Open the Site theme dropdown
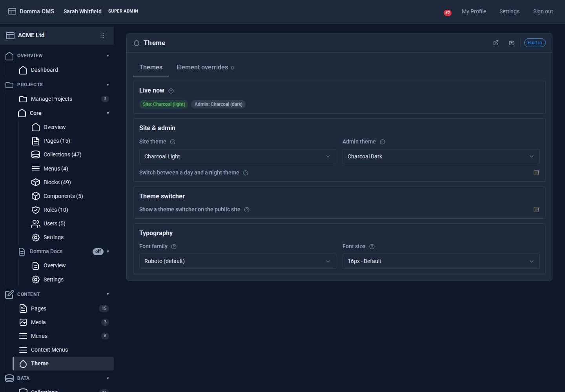This screenshot has width=565, height=392. [x=237, y=157]
